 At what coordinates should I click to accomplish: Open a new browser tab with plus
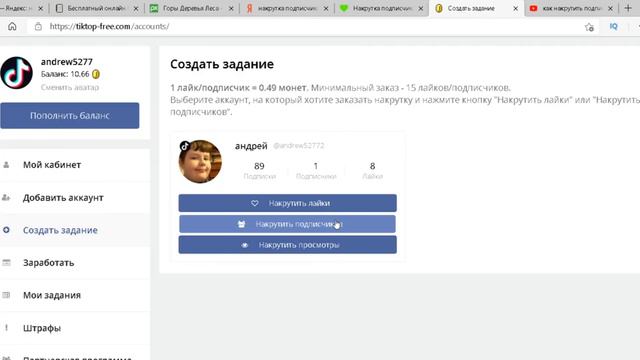628,8
